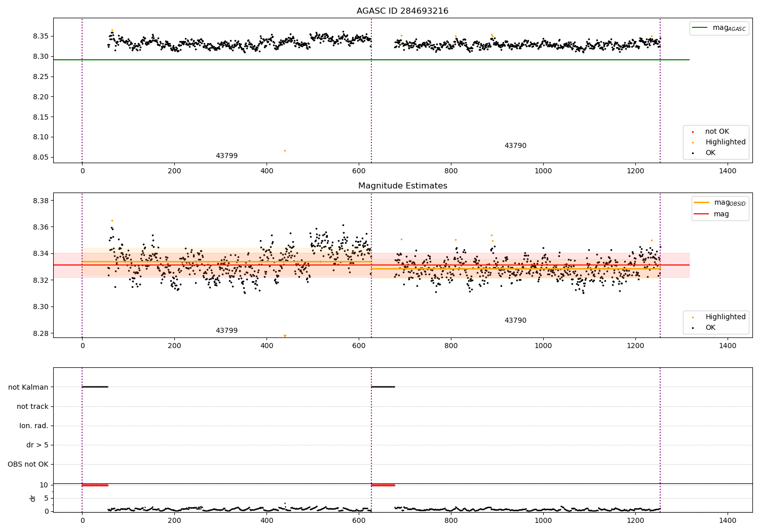Click x-axis tick '1000' under Magnitude Estimates plot

pos(543,346)
